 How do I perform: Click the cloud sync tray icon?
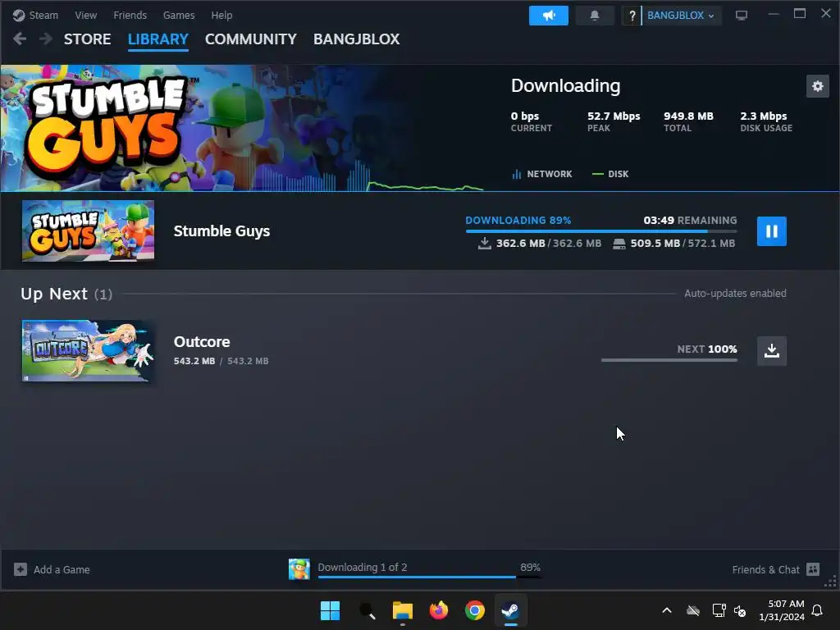693,610
